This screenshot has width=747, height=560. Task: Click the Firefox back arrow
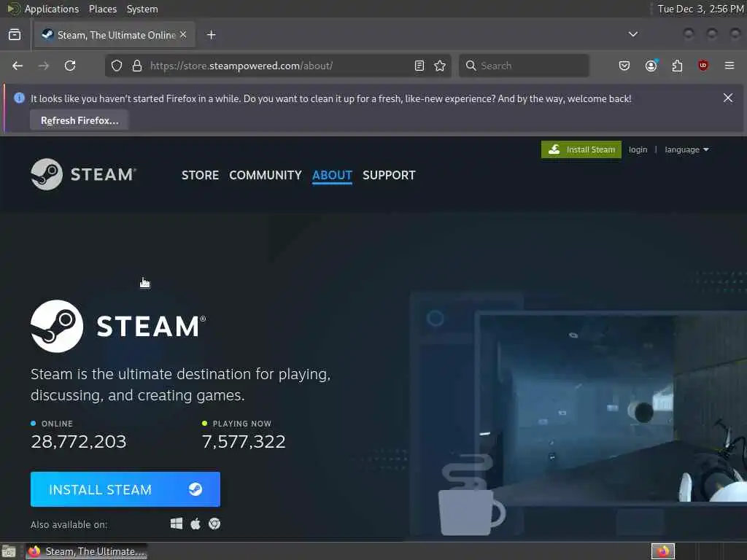pyautogui.click(x=18, y=66)
